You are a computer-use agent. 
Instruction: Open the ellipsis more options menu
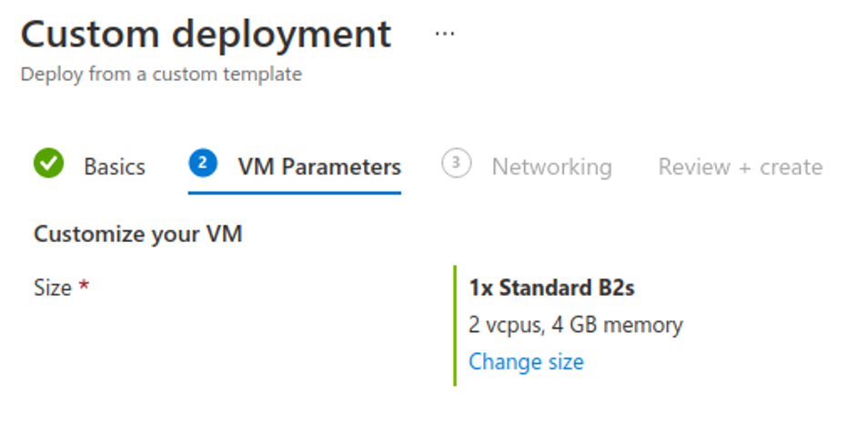tap(444, 34)
